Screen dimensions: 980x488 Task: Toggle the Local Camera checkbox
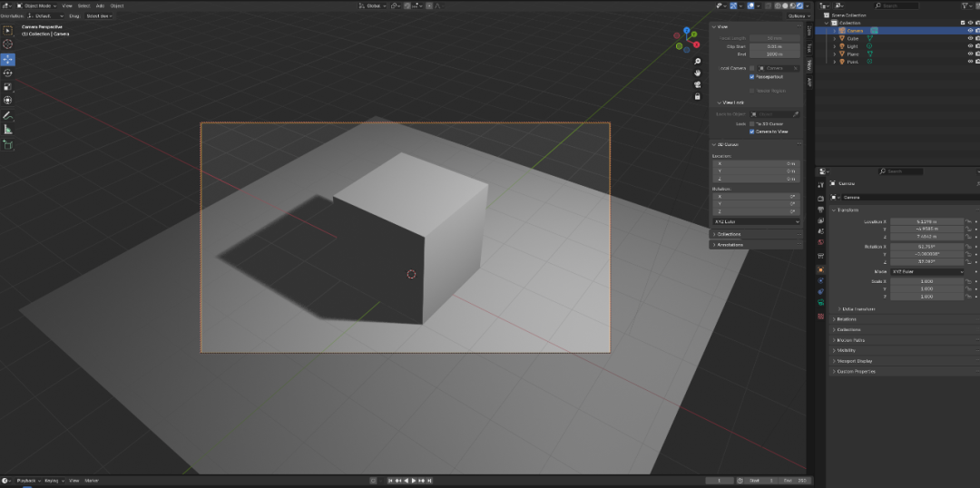[752, 68]
